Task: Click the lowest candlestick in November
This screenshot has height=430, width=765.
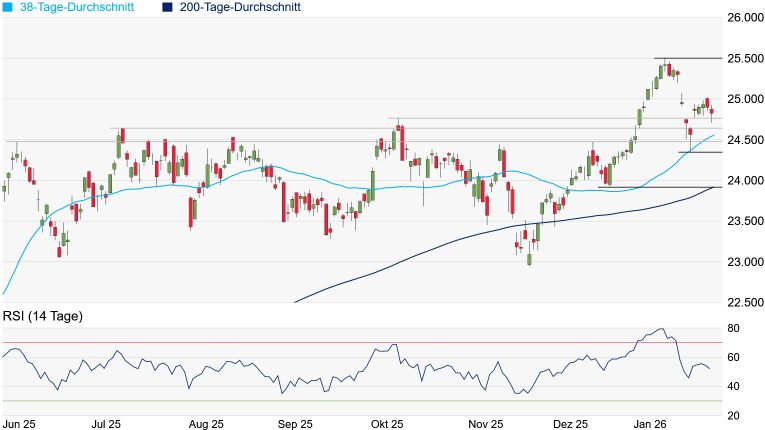Action: click(x=529, y=258)
